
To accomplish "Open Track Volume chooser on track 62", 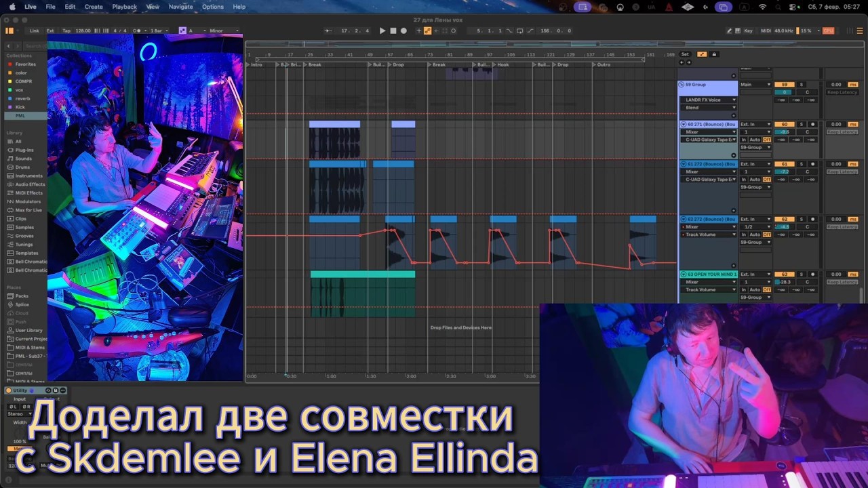I will pyautogui.click(x=709, y=235).
